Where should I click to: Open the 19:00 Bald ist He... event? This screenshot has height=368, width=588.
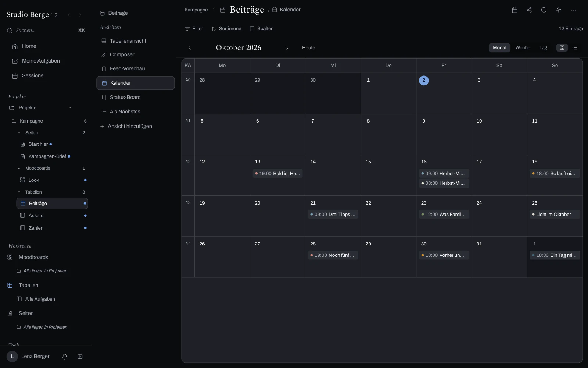pyautogui.click(x=277, y=173)
